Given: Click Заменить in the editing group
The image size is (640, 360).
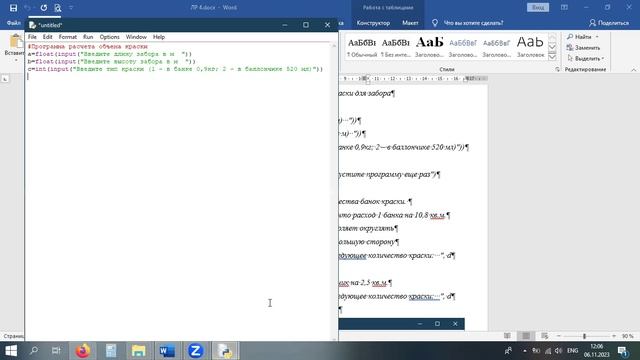Looking at the screenshot, I should point(583,48).
